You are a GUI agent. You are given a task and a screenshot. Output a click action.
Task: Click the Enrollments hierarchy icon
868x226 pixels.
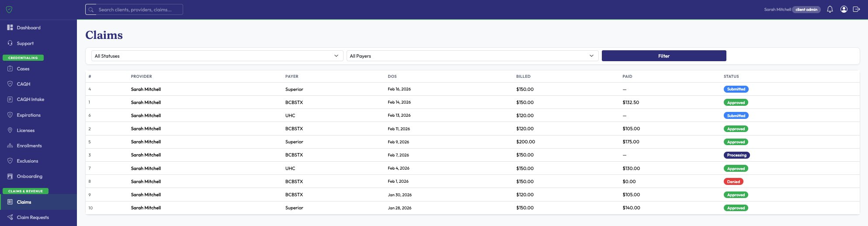[x=10, y=146]
